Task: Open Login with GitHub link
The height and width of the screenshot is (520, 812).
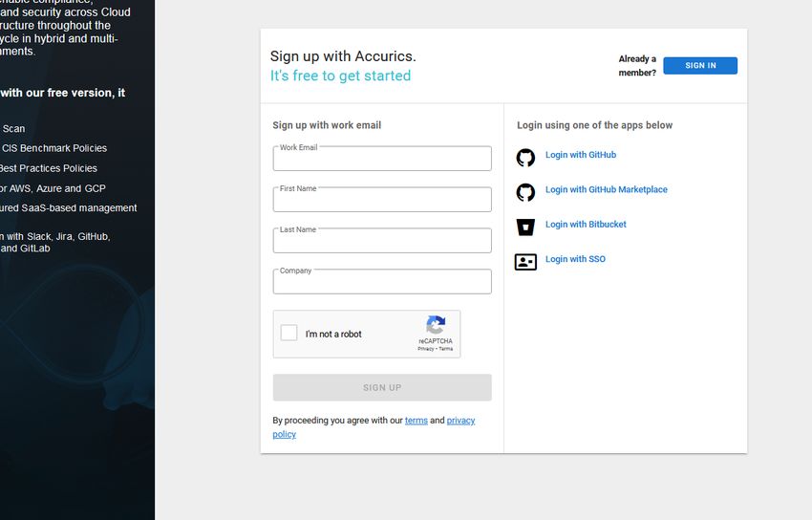Action: point(581,155)
